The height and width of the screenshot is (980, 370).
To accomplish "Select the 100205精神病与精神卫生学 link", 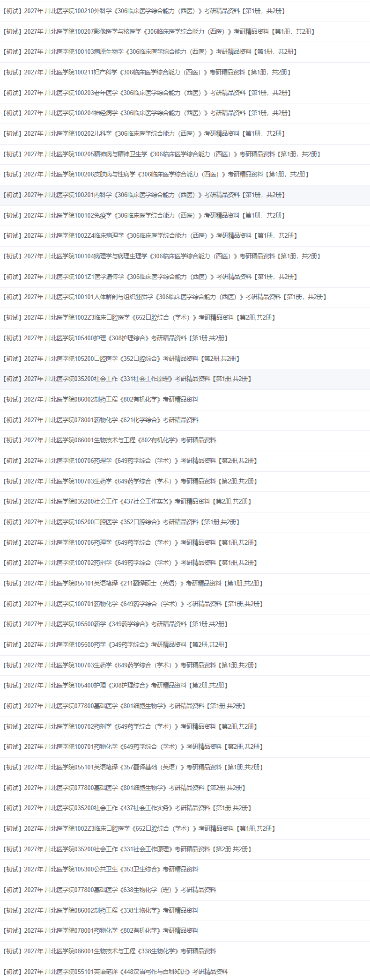I will (161, 154).
